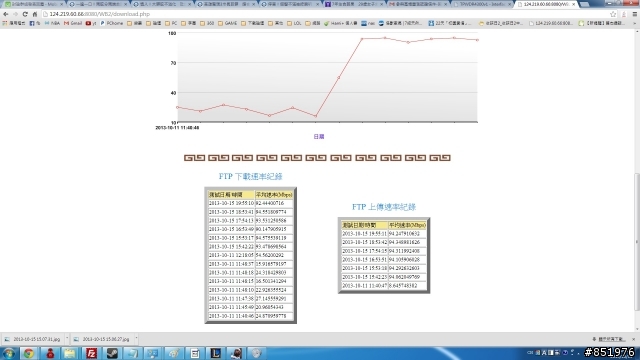The width and height of the screenshot is (640, 360).
Task: Click the FTP 上傳速率紀錄 heading
Action: (384, 207)
